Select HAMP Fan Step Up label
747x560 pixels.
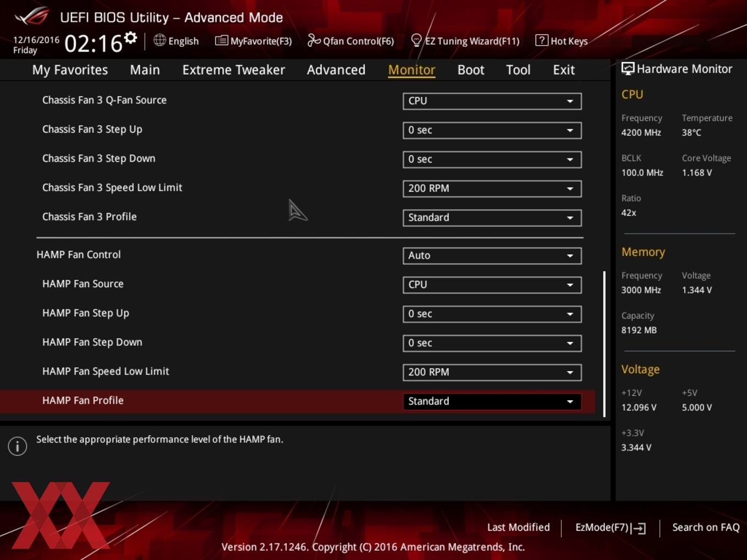pyautogui.click(x=86, y=313)
